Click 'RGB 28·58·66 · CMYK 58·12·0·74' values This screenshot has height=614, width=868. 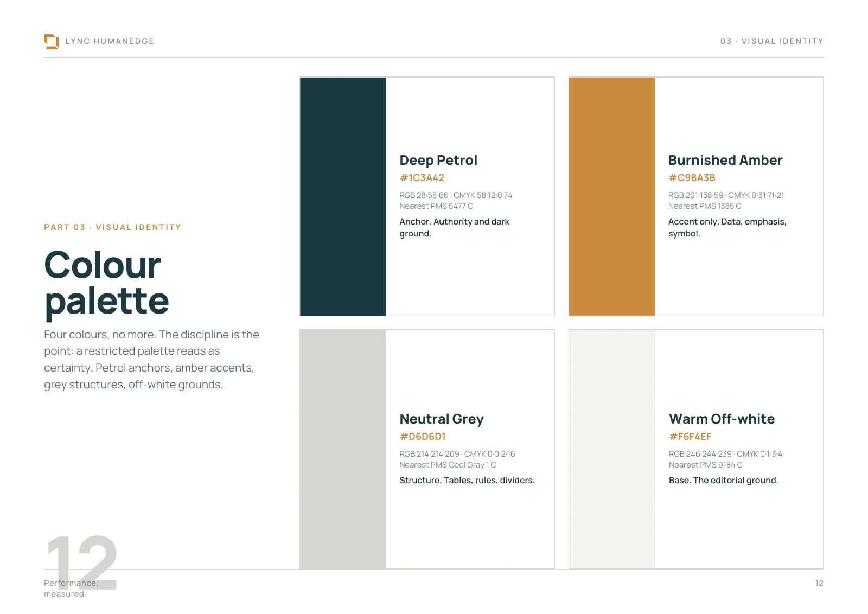click(456, 195)
